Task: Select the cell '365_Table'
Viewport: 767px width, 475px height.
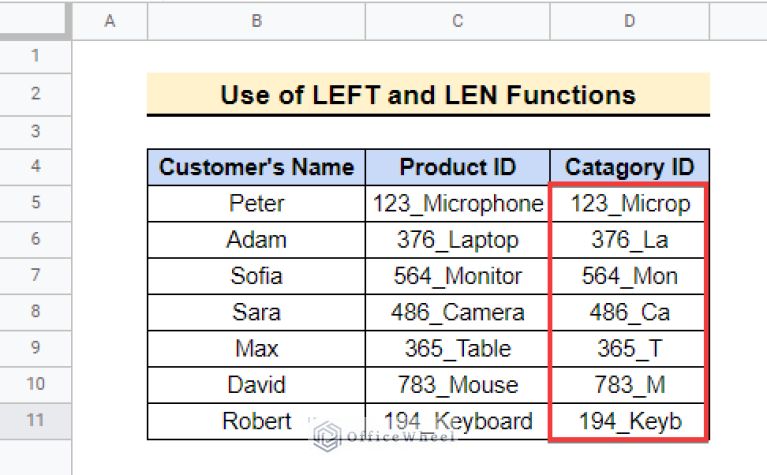Action: click(x=457, y=348)
